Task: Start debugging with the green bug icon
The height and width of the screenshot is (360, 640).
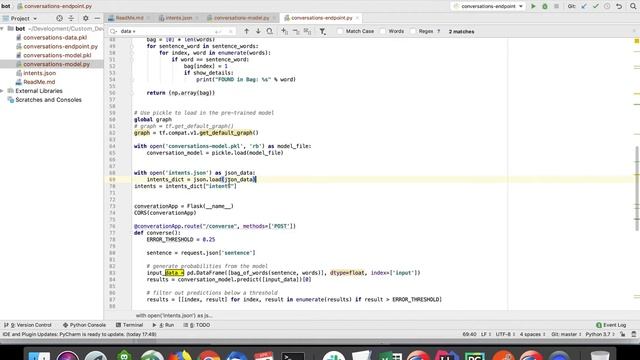Action: click(544, 6)
